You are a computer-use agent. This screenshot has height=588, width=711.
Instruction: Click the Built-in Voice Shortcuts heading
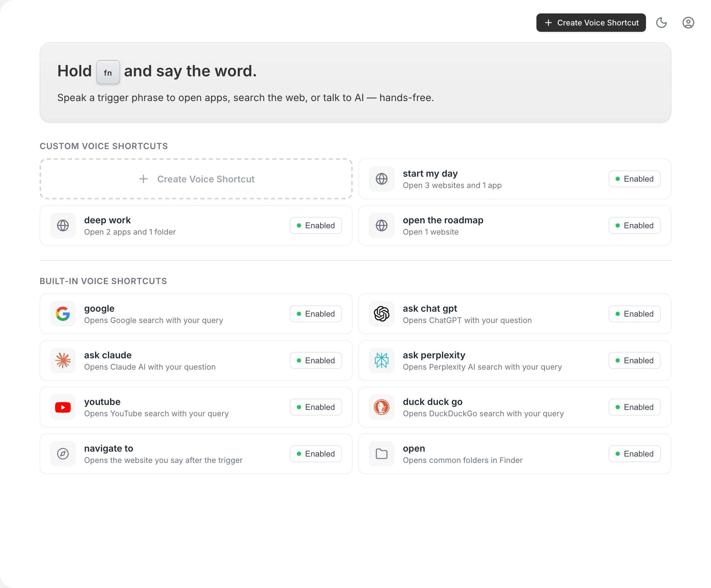103,281
